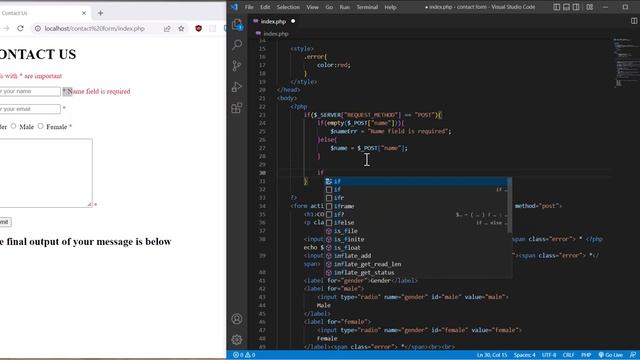Open the Customize Layout icon

coord(590,7)
